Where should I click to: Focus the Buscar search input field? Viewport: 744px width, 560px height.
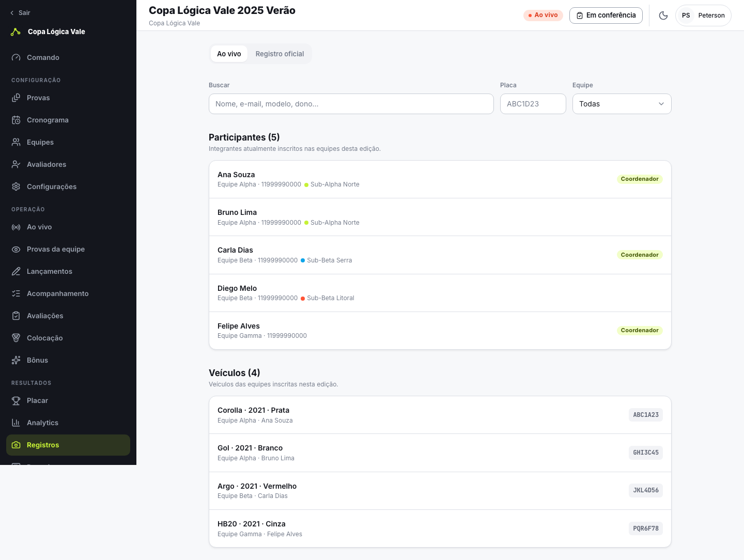pos(351,104)
